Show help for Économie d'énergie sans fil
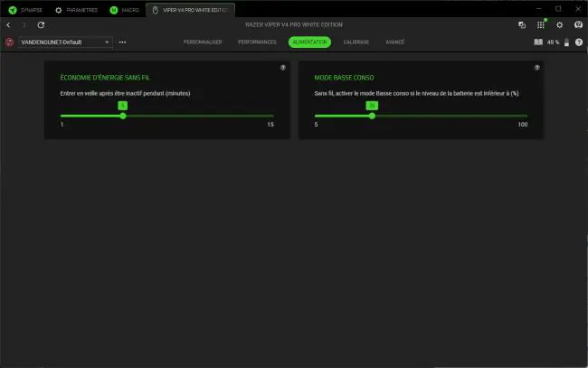Viewport: 588px width, 368px height. [283, 68]
